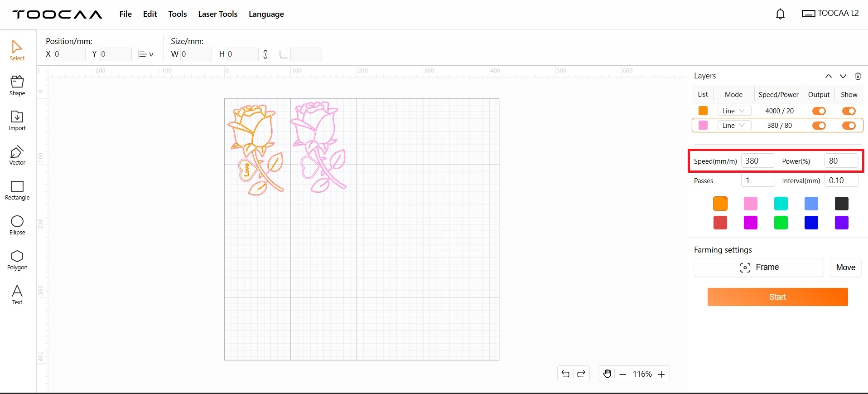This screenshot has height=394, width=868.
Task: Click the X position field
Action: (x=69, y=54)
